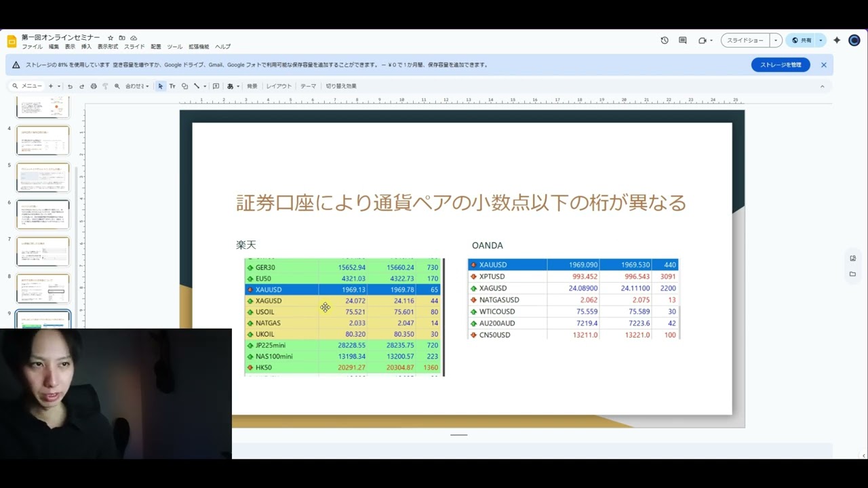Open the スライド menu
The width and height of the screenshot is (868, 488).
coord(134,47)
